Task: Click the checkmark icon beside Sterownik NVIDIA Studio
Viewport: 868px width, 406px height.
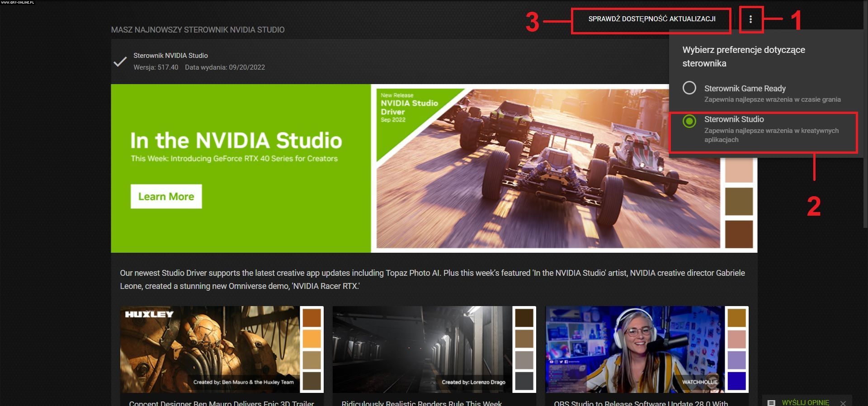Action: tap(120, 62)
